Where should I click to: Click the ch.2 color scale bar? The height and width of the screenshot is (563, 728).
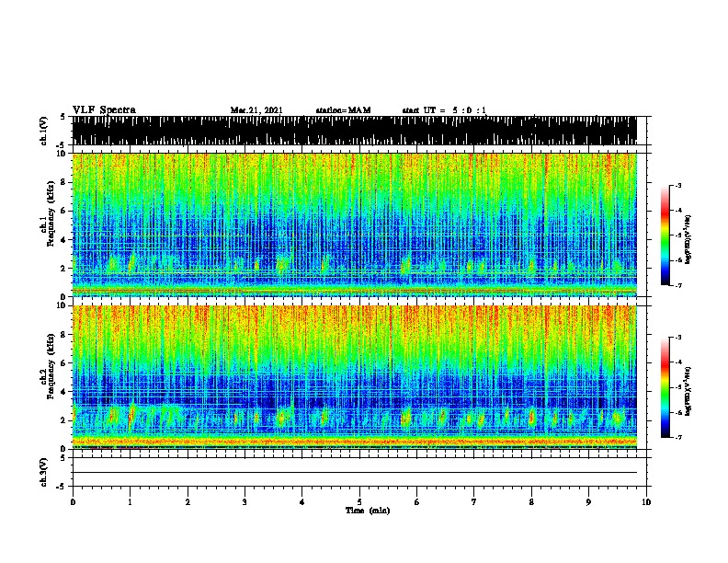(x=665, y=387)
